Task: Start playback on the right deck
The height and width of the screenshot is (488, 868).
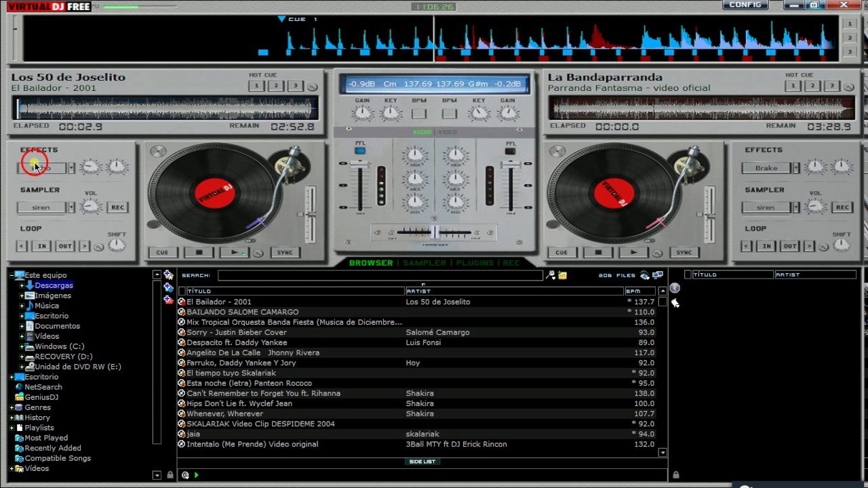Action: pyautogui.click(x=634, y=253)
